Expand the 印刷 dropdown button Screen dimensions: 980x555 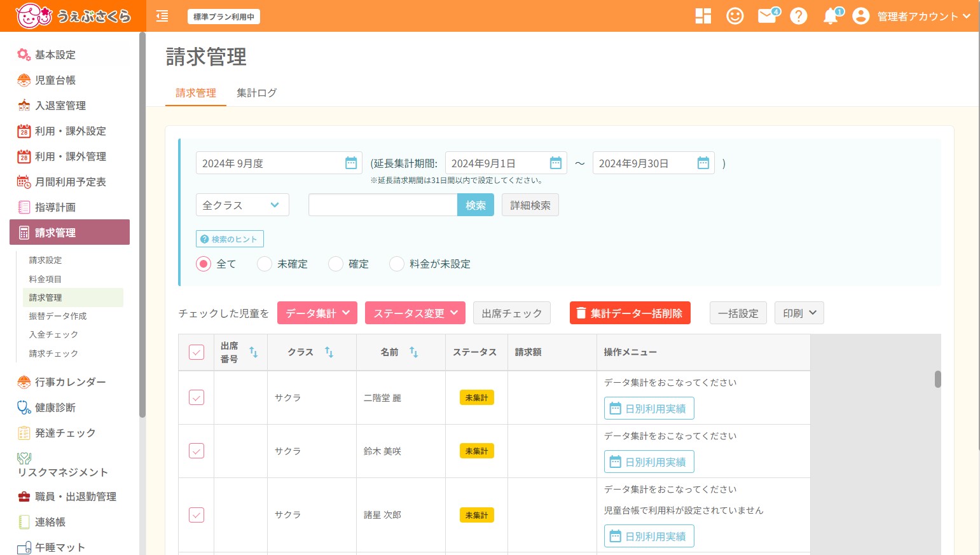pos(799,313)
